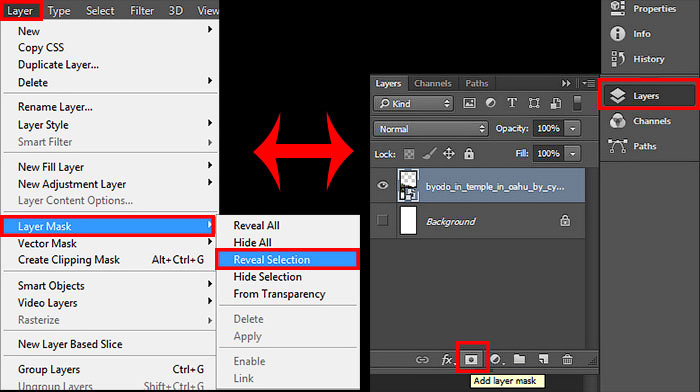Toggle lock position move icon
Image resolution: width=700 pixels, height=392 pixels.
(449, 154)
